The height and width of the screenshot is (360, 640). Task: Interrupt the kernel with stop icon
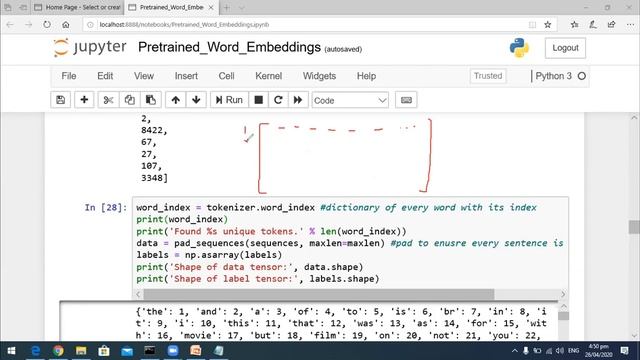[x=258, y=100]
